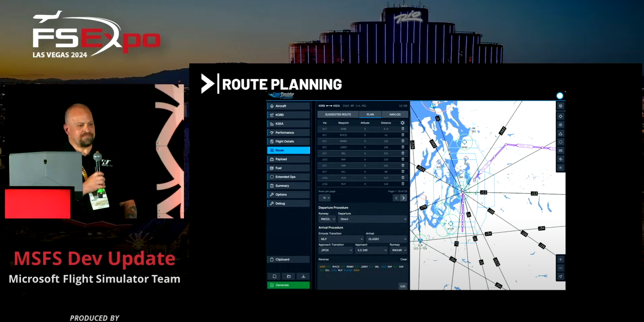Click MYKIE waypoint cell in table
The width and height of the screenshot is (644, 322).
[343, 135]
